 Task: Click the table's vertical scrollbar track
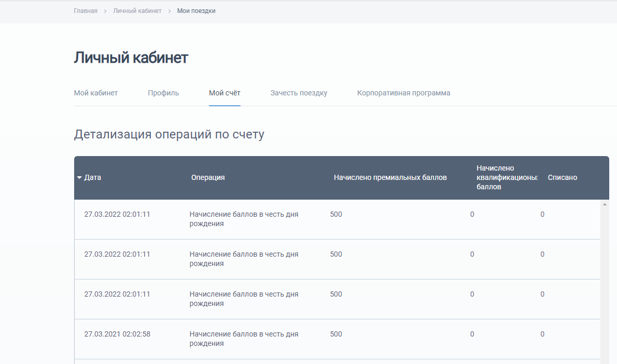(605, 285)
